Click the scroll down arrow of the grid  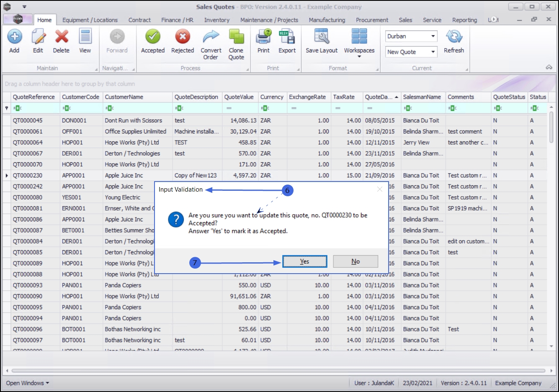pyautogui.click(x=551, y=346)
